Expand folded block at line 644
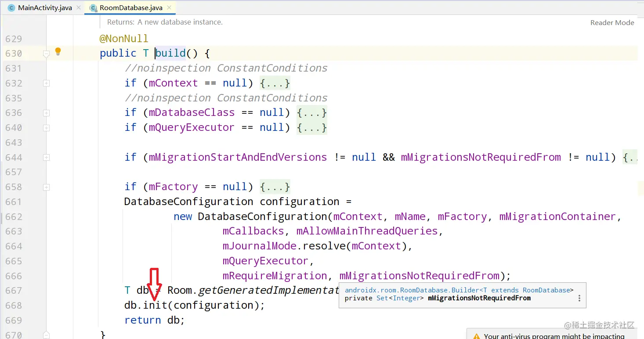Screen dimensions: 644x339 46,157
